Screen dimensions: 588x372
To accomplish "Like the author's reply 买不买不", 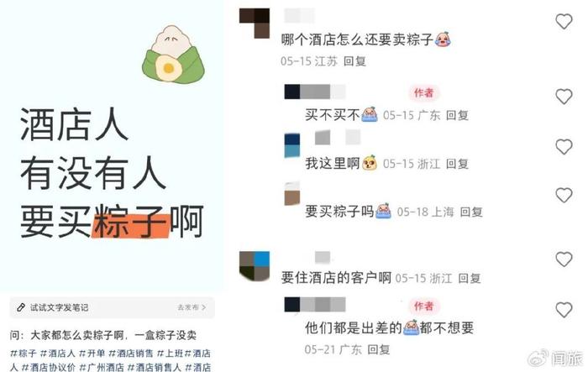I will [x=564, y=97].
